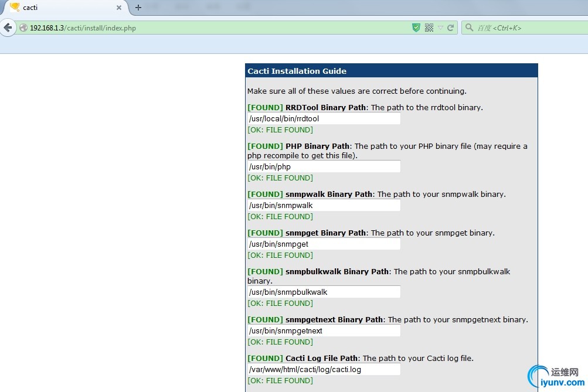Image resolution: width=588 pixels, height=392 pixels.
Task: Open the QR code icon in address bar
Action: point(429,28)
